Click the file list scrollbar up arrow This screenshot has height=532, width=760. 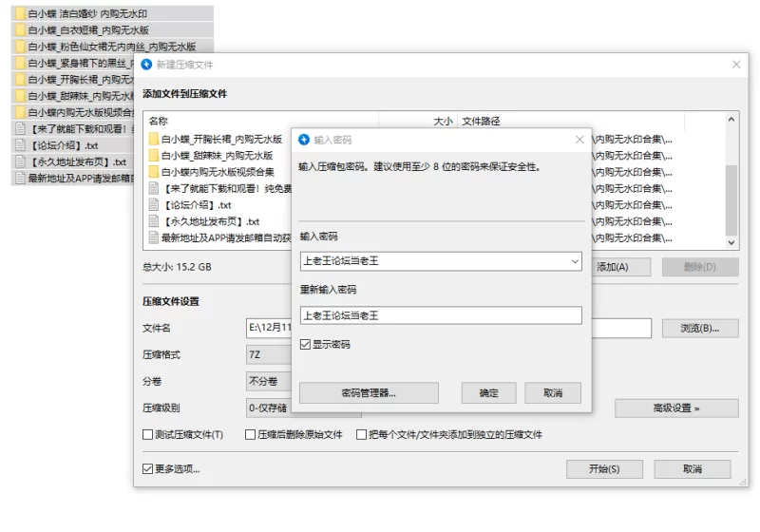pos(731,119)
